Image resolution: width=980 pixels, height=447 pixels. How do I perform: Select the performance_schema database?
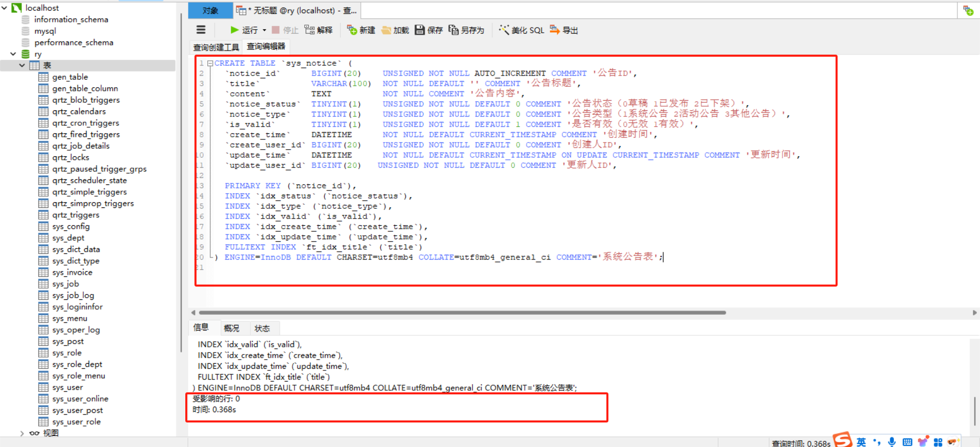[73, 42]
